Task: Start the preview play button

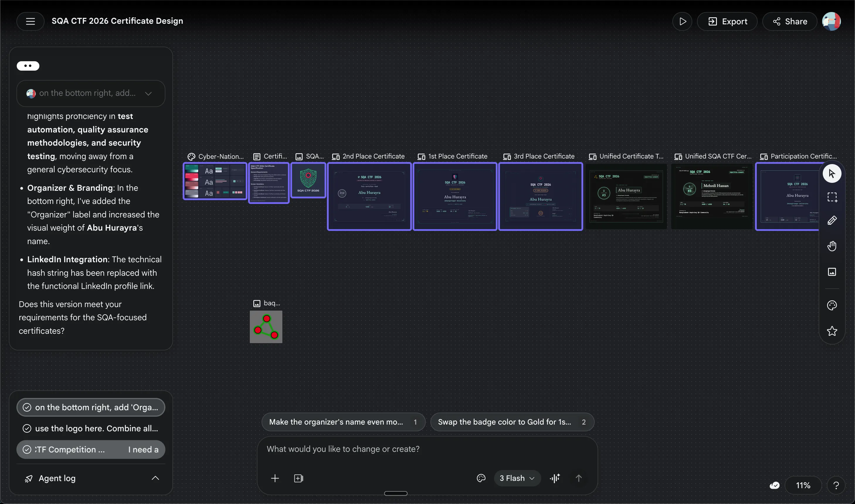Action: 682,21
